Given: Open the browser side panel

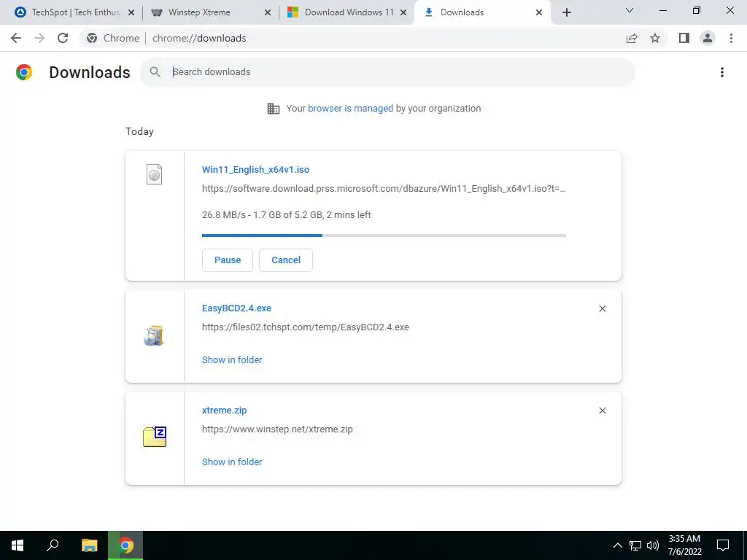Looking at the screenshot, I should click(684, 38).
